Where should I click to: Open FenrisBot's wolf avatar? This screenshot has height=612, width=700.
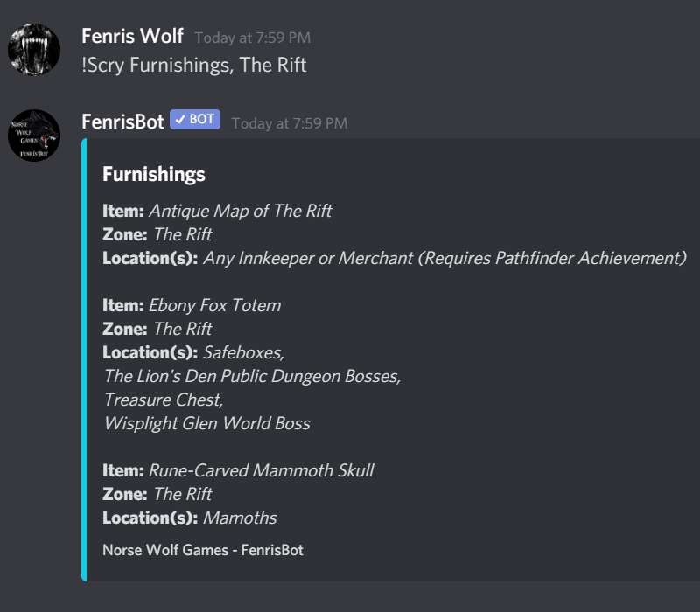34,136
